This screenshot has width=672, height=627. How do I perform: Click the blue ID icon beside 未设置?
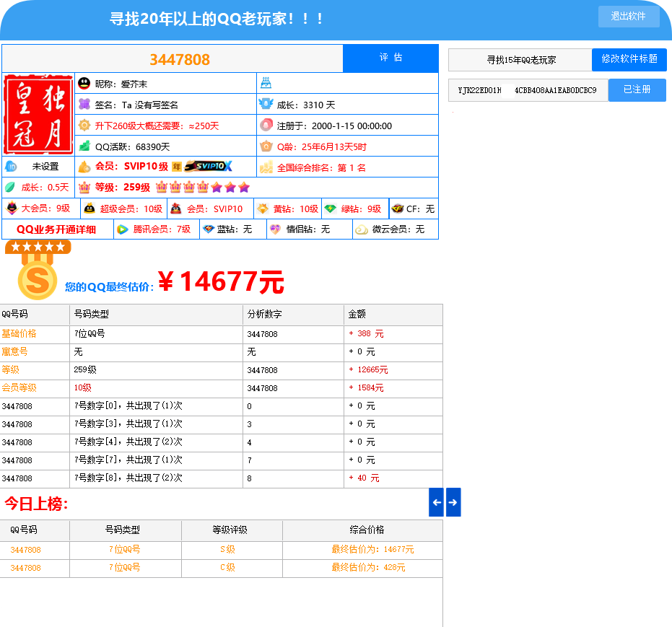click(x=11, y=167)
